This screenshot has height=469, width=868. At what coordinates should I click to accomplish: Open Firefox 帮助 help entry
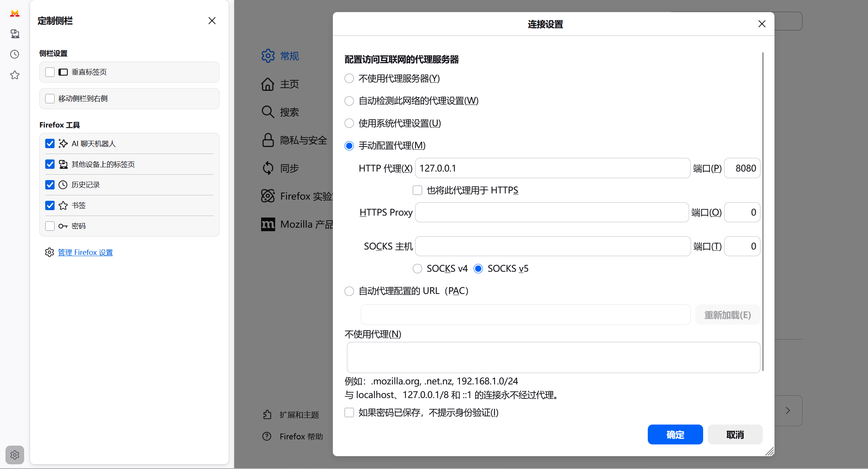[301, 436]
